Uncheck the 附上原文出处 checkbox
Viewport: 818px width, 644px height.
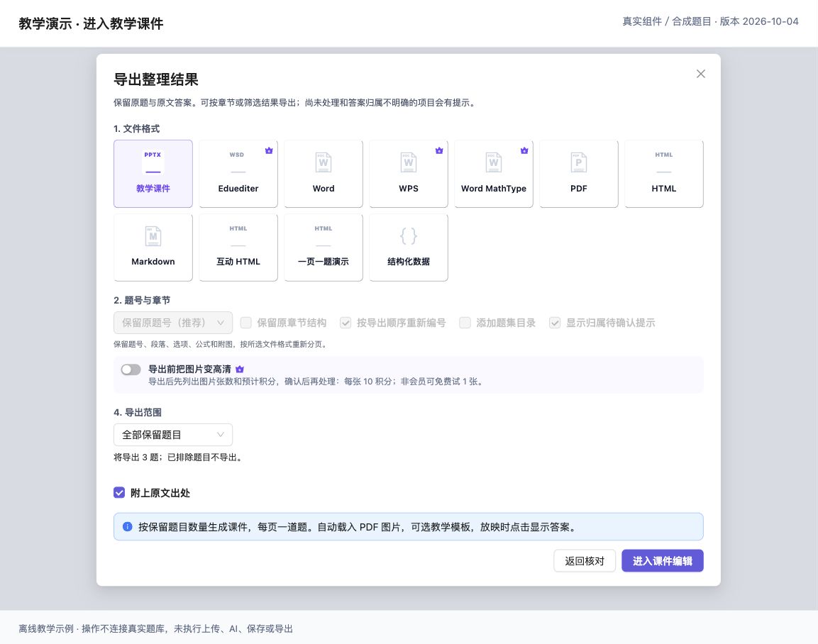pyautogui.click(x=119, y=493)
